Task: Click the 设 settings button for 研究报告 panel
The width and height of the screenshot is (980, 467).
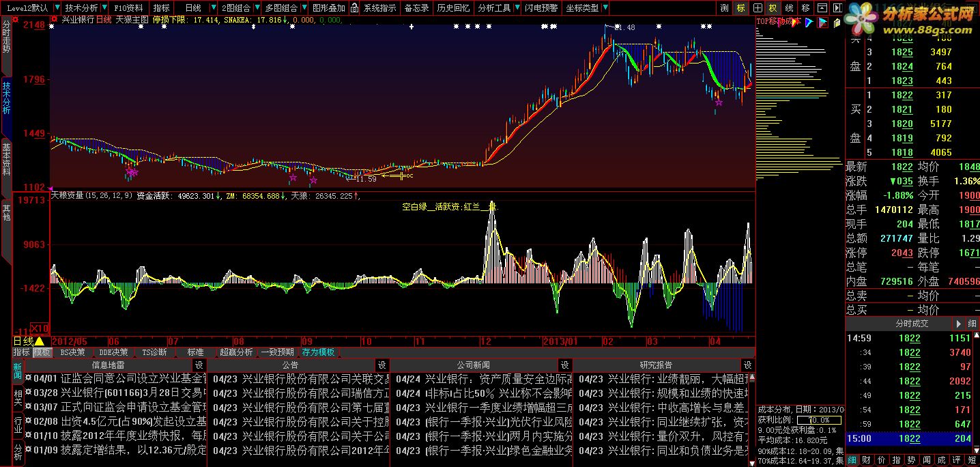Action: (747, 365)
